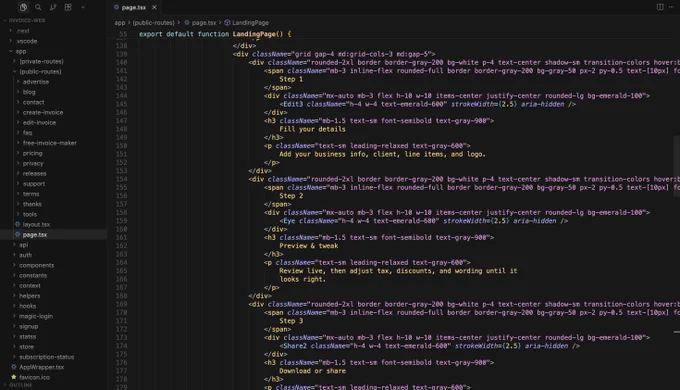This screenshot has width=680, height=390.
Task: Click 'Download or share' text in code
Action: (312, 371)
